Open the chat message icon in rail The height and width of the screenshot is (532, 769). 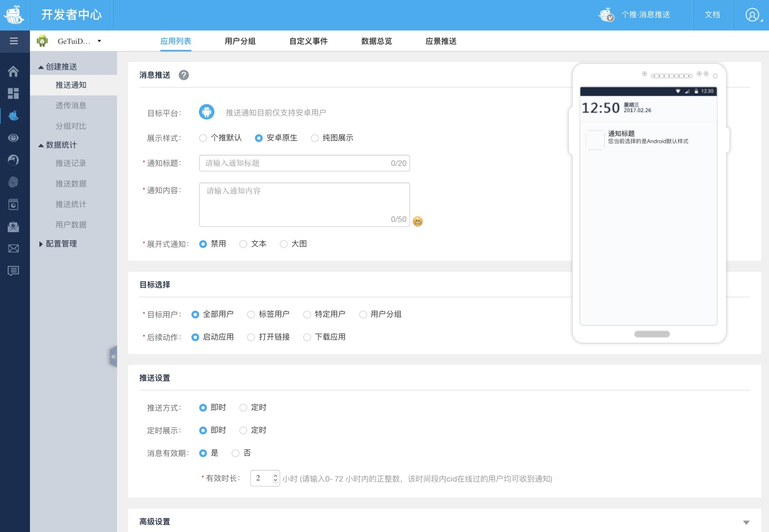(x=13, y=271)
